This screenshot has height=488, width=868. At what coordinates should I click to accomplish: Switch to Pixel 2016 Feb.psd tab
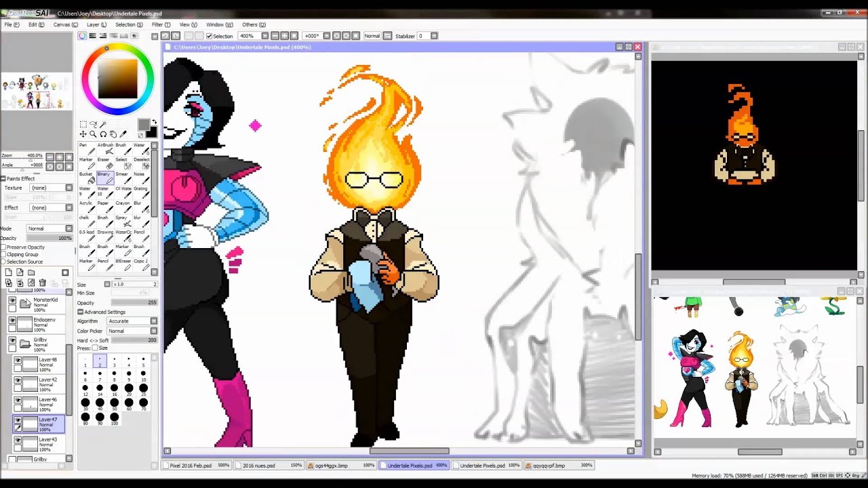[x=197, y=466]
